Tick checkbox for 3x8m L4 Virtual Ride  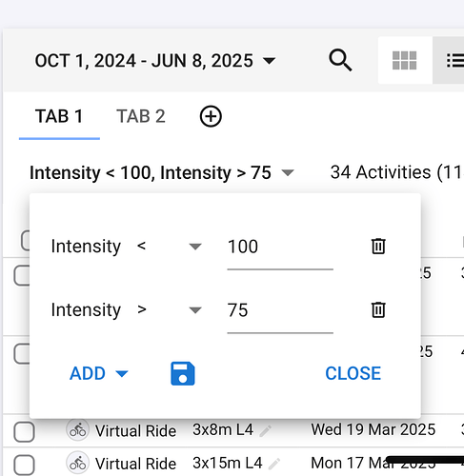25,432
